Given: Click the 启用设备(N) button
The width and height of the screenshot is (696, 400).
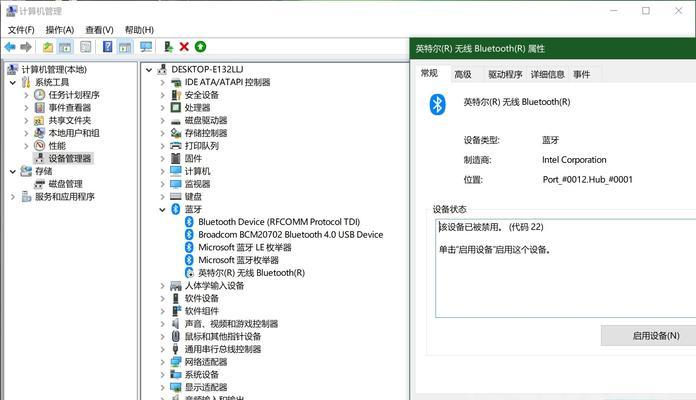Looking at the screenshot, I should (x=649, y=336).
